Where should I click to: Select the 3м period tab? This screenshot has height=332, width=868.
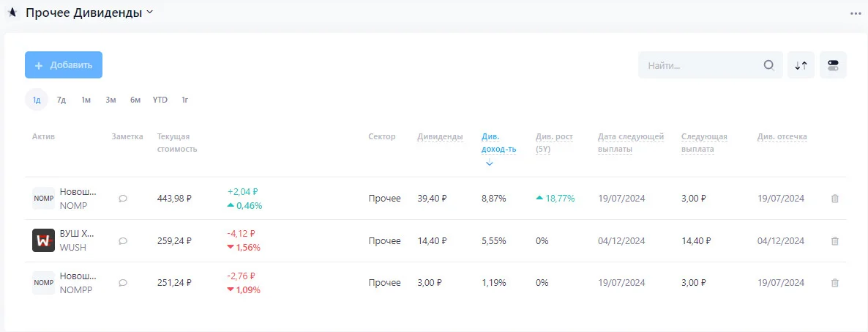pyautogui.click(x=111, y=100)
